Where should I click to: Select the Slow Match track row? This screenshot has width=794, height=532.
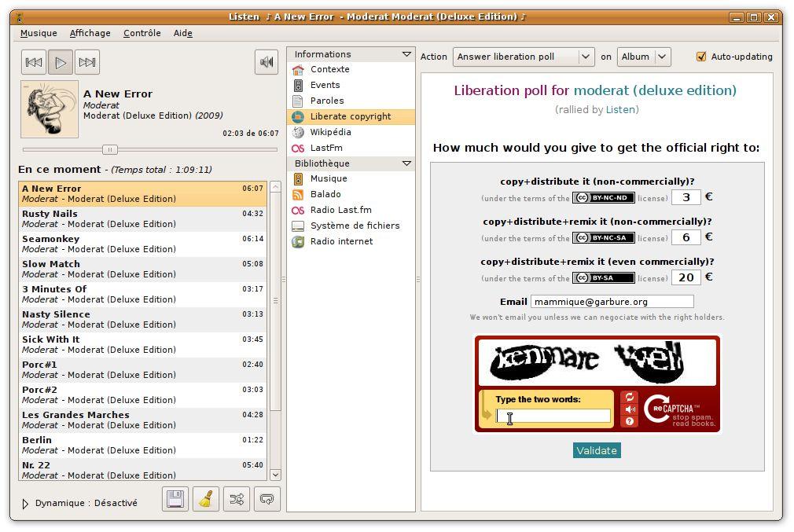coord(143,270)
